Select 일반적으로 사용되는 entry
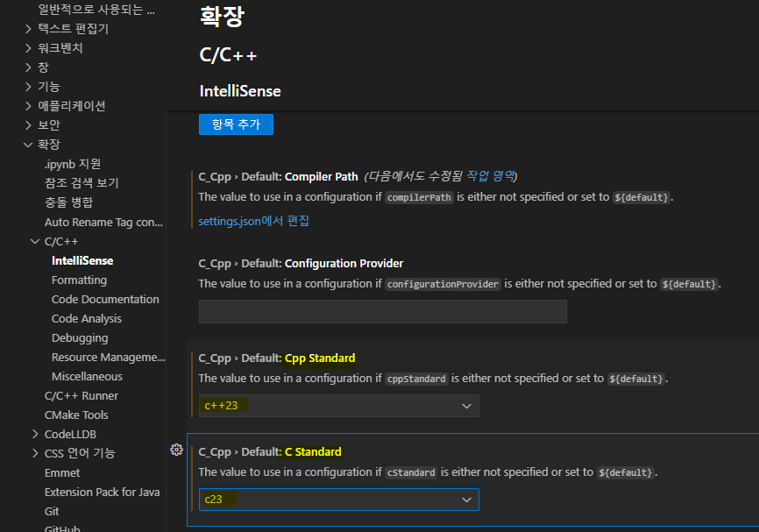Image resolution: width=759 pixels, height=532 pixels. [x=96, y=9]
